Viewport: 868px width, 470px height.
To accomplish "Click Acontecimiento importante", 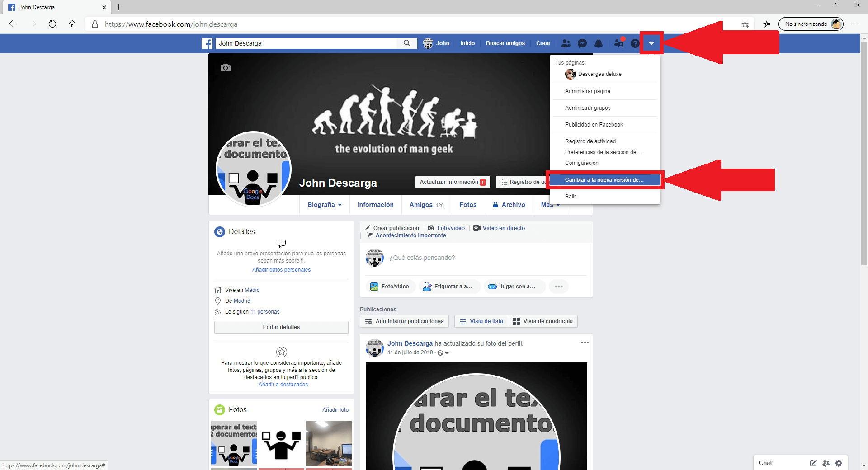I will [406, 235].
